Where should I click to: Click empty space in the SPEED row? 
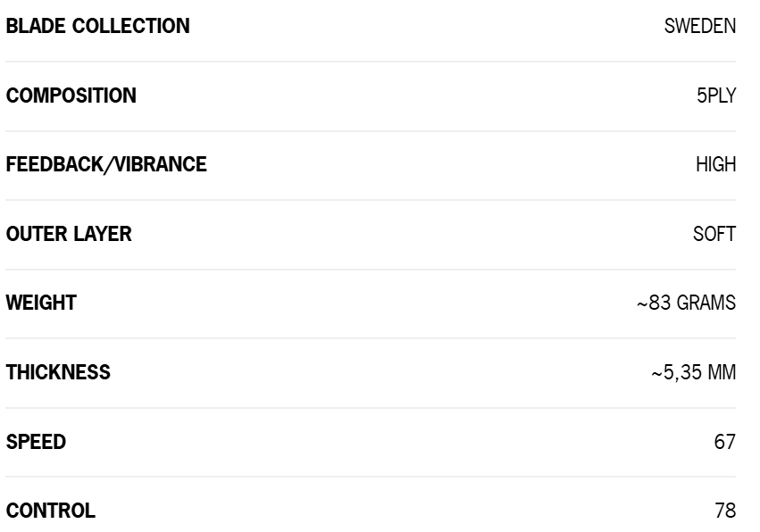(388, 442)
